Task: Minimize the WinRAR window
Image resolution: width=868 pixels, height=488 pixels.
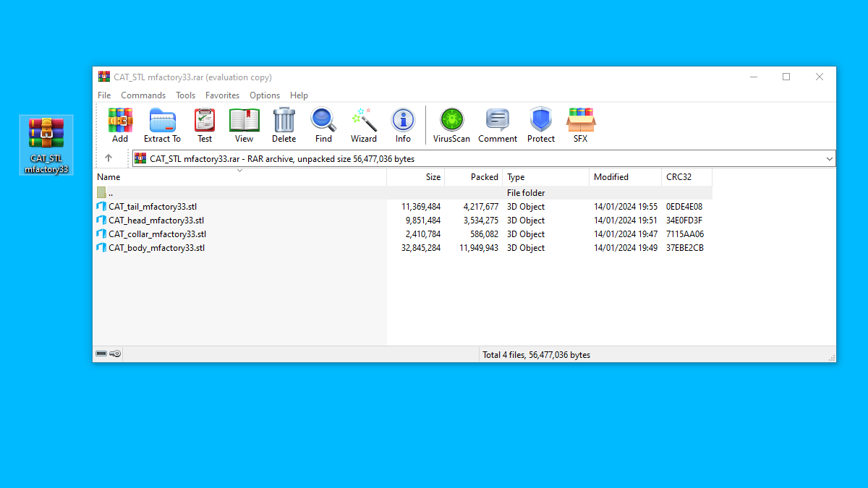Action: [x=753, y=77]
